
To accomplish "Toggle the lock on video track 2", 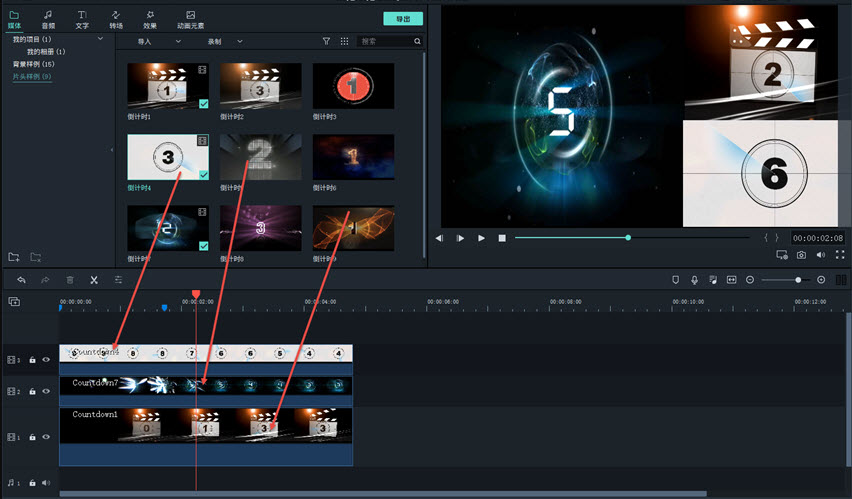I will [x=32, y=391].
